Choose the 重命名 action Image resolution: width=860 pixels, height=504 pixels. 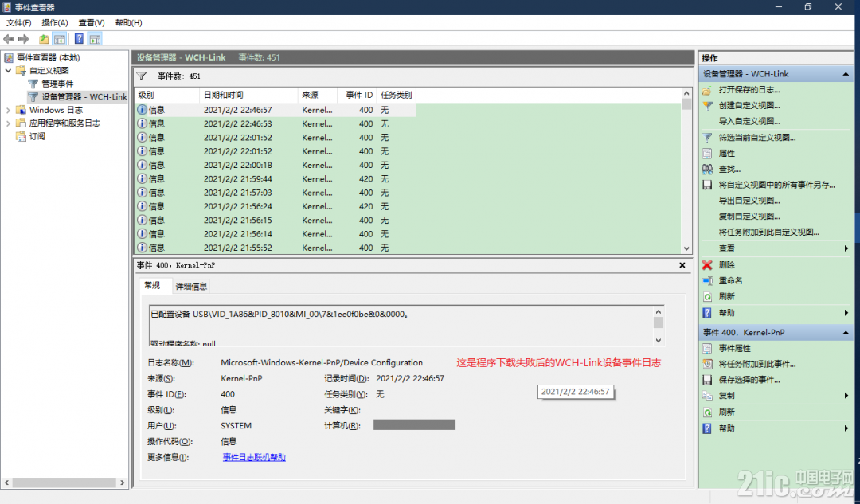click(730, 281)
